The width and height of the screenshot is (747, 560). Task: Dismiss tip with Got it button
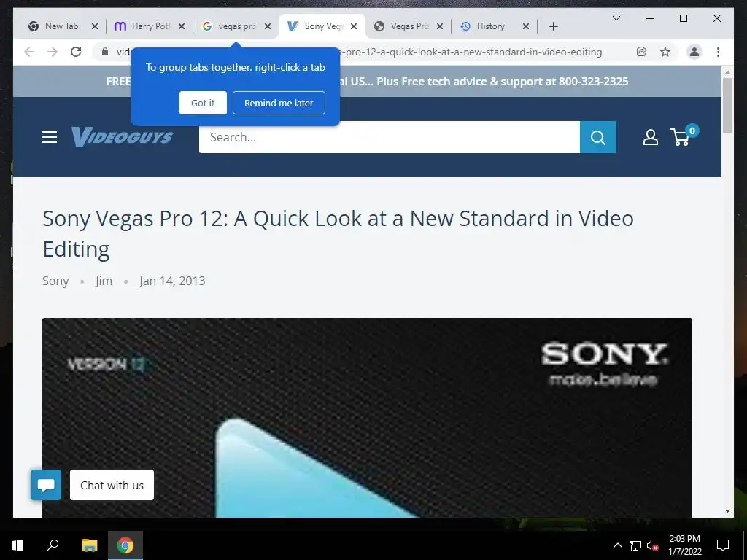[x=203, y=103]
